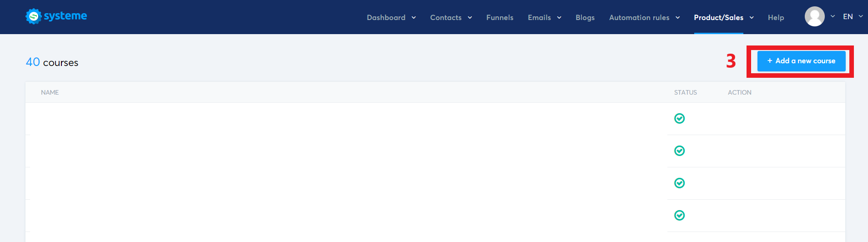Go to Blogs

point(585,17)
